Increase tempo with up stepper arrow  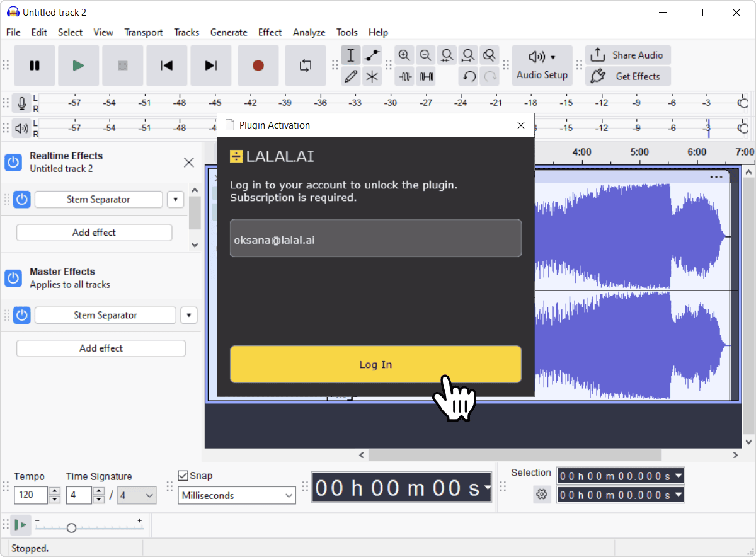click(55, 491)
